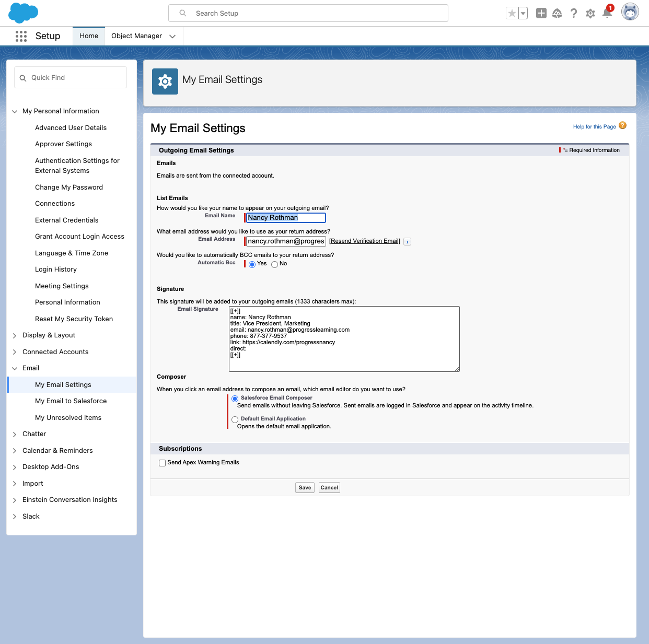The width and height of the screenshot is (649, 644).
Task: Click Resend Verification Email link
Action: [365, 241]
